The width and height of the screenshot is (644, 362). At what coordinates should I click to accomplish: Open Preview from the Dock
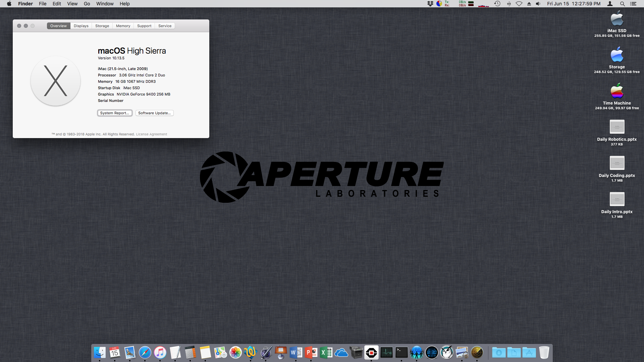pyautogui.click(x=462, y=353)
